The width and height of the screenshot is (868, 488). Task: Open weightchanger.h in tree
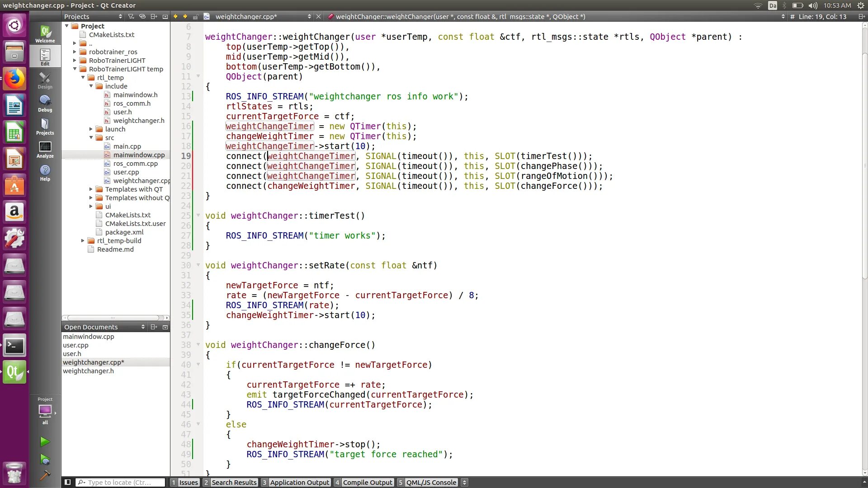pyautogui.click(x=138, y=121)
